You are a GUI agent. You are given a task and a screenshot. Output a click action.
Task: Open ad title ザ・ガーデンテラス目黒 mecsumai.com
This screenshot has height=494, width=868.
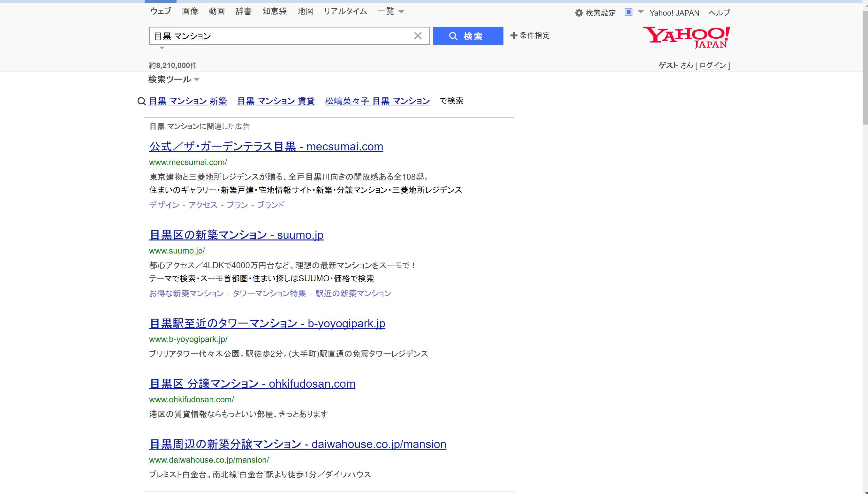[266, 146]
